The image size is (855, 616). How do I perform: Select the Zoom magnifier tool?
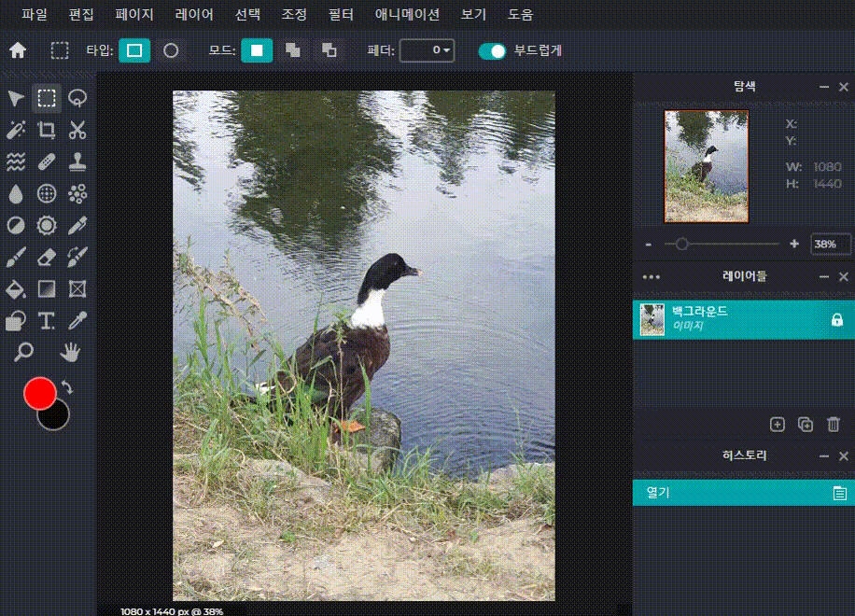[x=23, y=352]
